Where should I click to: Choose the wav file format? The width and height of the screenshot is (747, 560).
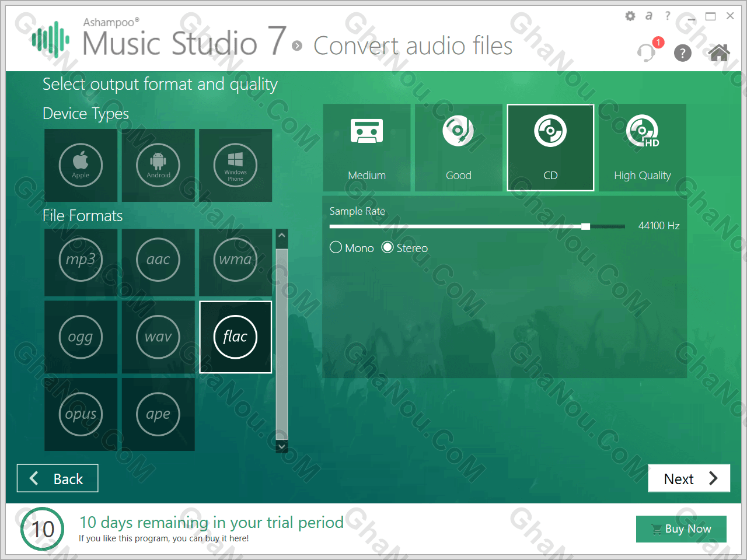point(158,337)
